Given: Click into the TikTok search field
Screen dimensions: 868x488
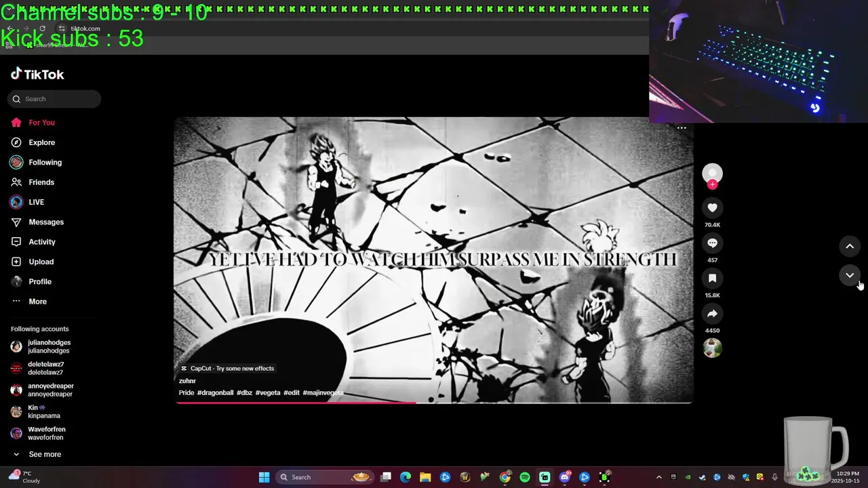Looking at the screenshot, I should pyautogui.click(x=54, y=99).
